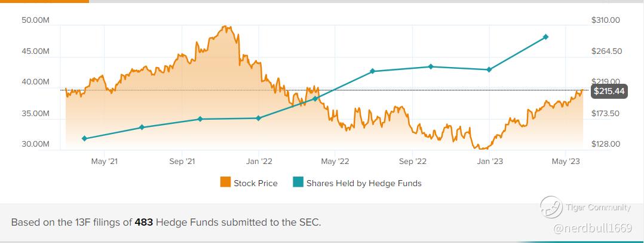Select the hedge fund marker crossing the dotted line
Screen dimensions: 644x243
315,98
